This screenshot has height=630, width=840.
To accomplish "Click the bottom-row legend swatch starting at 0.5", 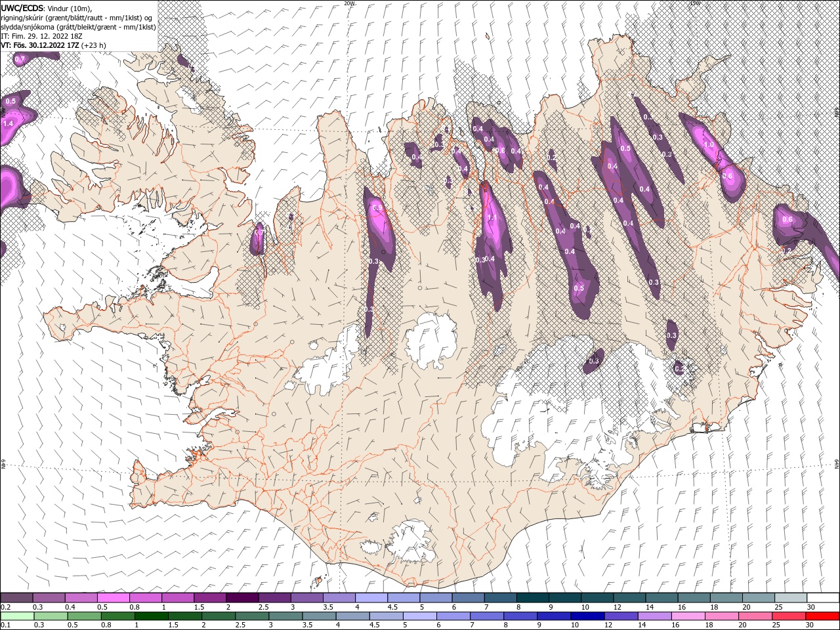I will coord(84,616).
